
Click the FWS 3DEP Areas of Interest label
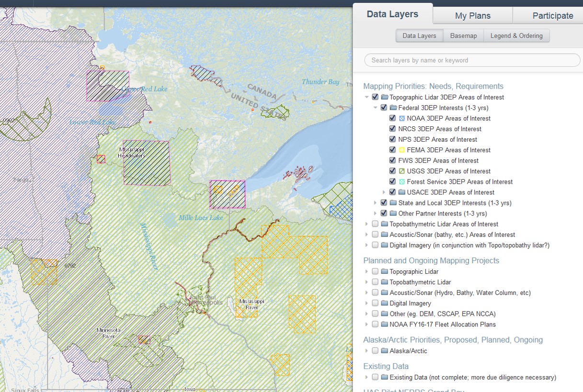(x=438, y=160)
